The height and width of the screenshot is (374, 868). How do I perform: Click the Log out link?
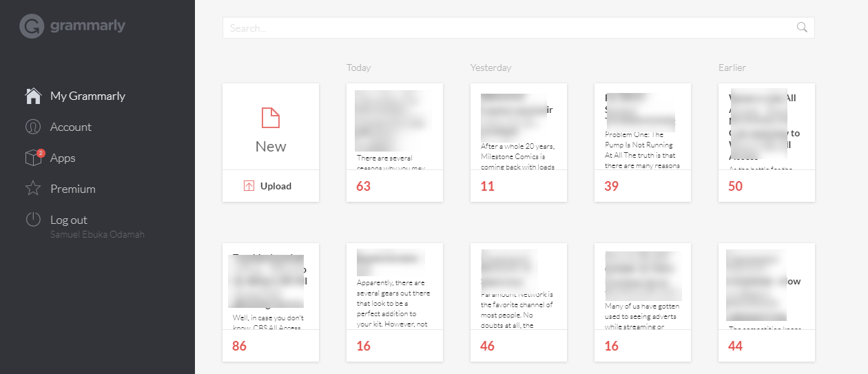[69, 220]
